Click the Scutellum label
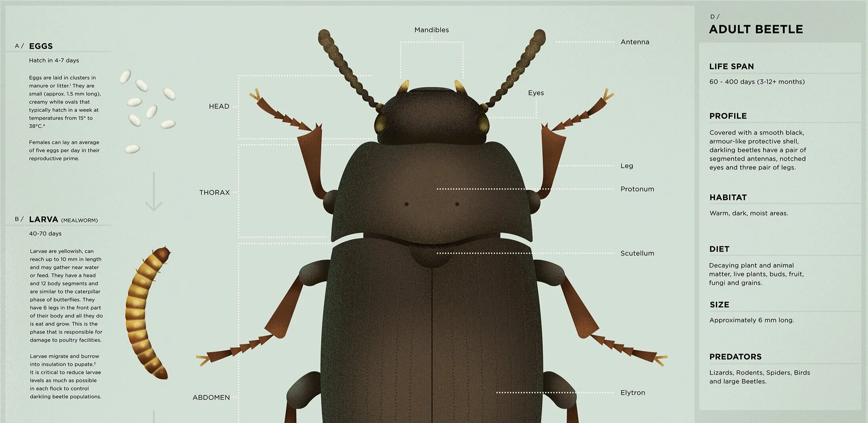Screen dimensions: 868x423 (x=637, y=253)
